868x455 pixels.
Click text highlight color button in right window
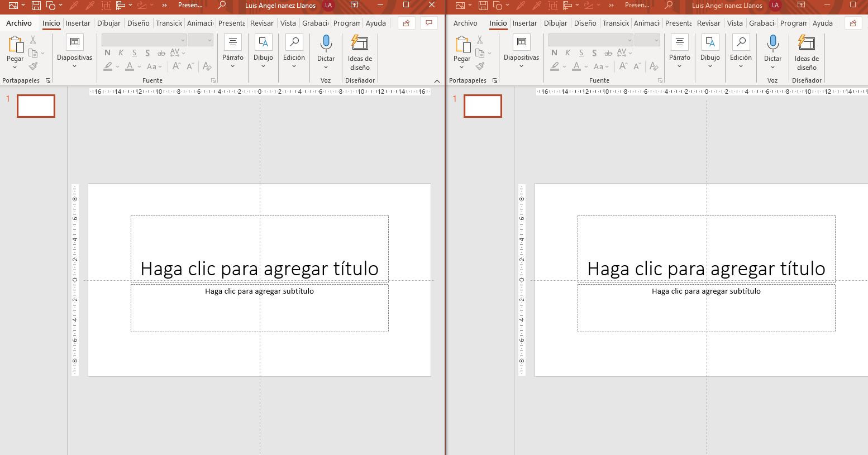click(555, 66)
